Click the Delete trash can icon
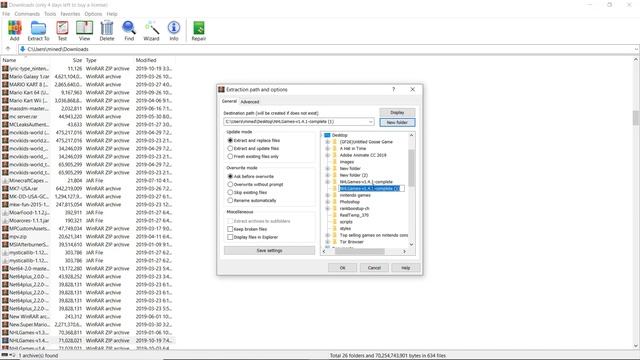640x360 pixels. click(107, 31)
